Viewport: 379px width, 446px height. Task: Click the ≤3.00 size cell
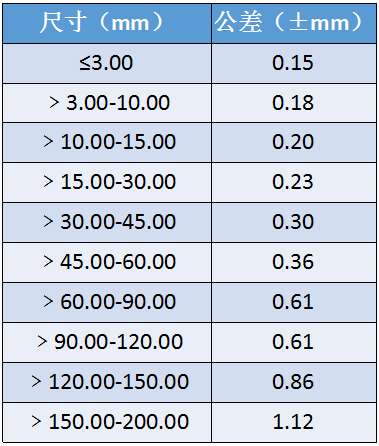coord(107,63)
